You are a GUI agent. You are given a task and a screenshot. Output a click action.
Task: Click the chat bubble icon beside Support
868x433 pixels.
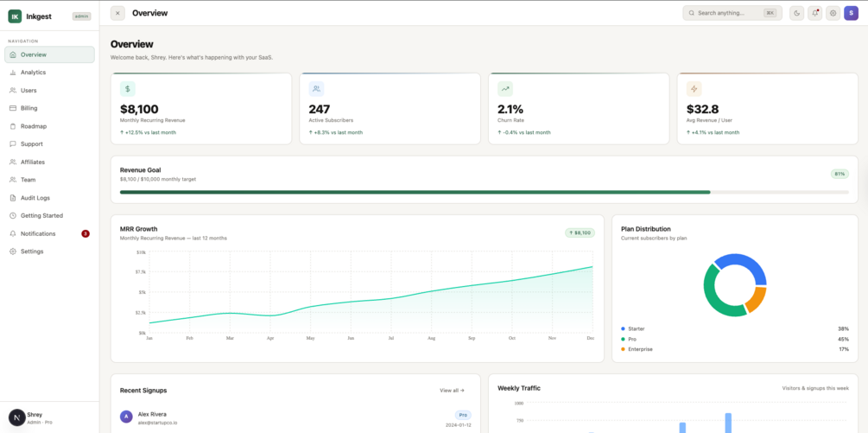13,144
